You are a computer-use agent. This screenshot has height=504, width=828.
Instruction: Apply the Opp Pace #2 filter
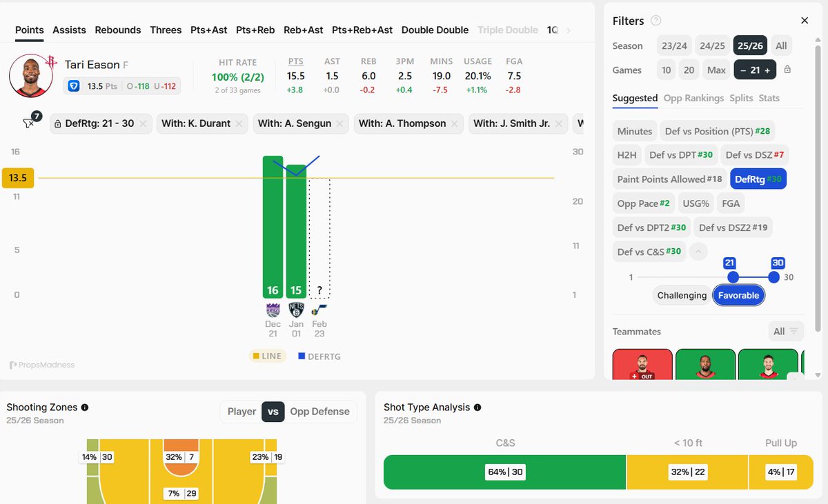click(644, 203)
